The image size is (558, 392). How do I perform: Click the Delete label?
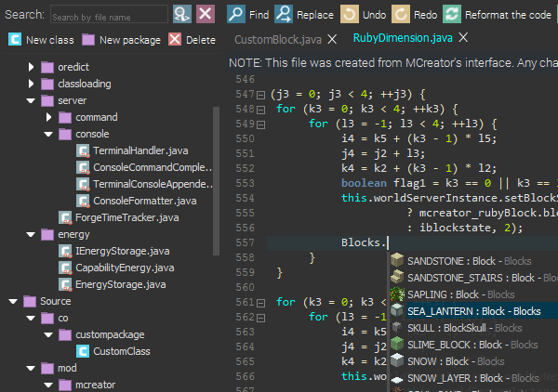click(x=201, y=40)
